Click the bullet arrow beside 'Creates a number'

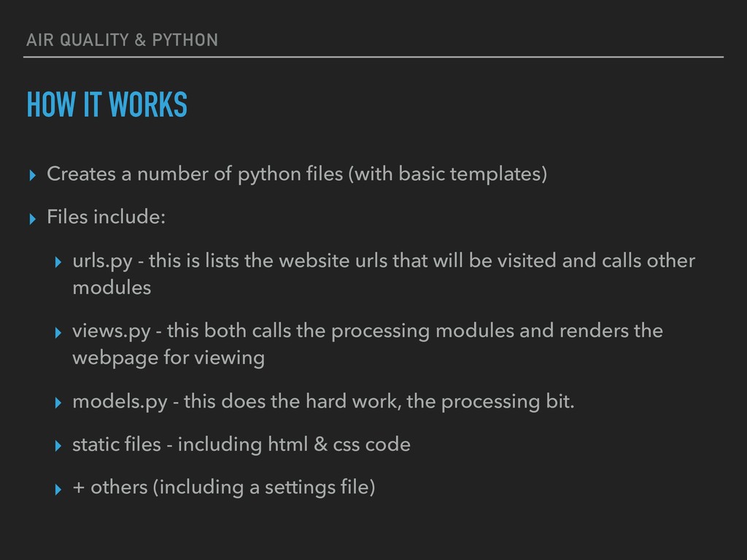(32, 175)
